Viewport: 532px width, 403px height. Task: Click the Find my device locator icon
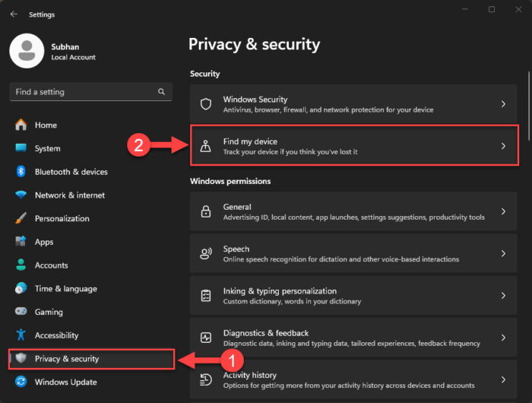[x=206, y=146]
